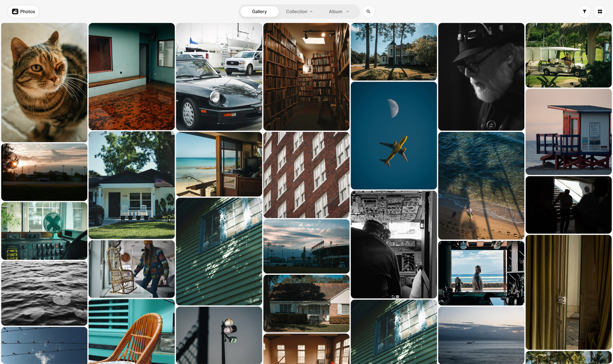This screenshot has height=364, width=613.
Task: Click the Photos logo icon
Action: [x=15, y=11]
